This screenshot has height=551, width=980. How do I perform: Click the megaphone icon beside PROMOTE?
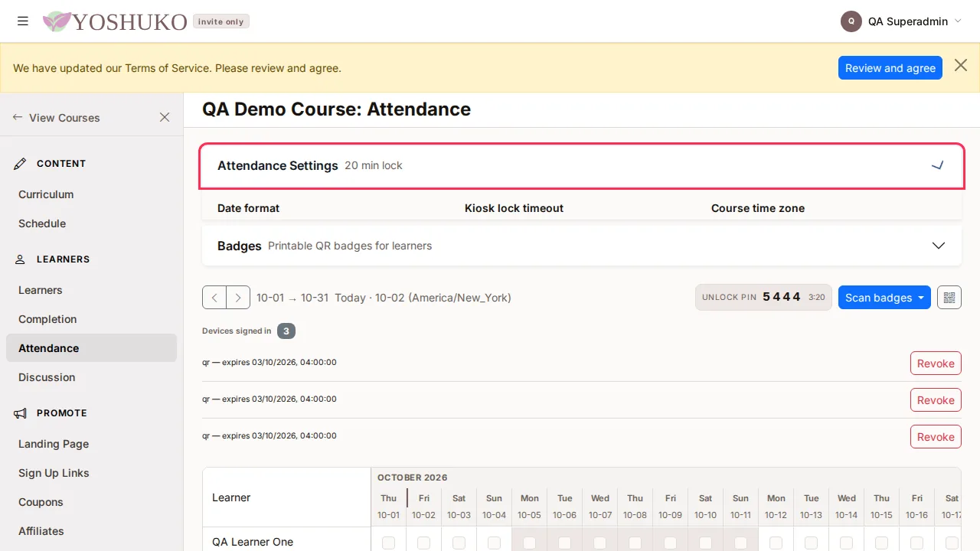pos(21,413)
